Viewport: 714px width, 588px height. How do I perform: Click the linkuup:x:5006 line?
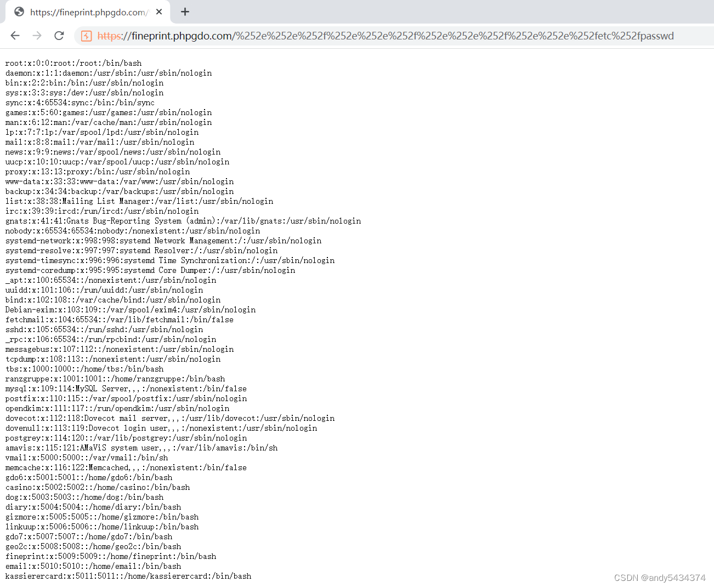click(x=102, y=527)
